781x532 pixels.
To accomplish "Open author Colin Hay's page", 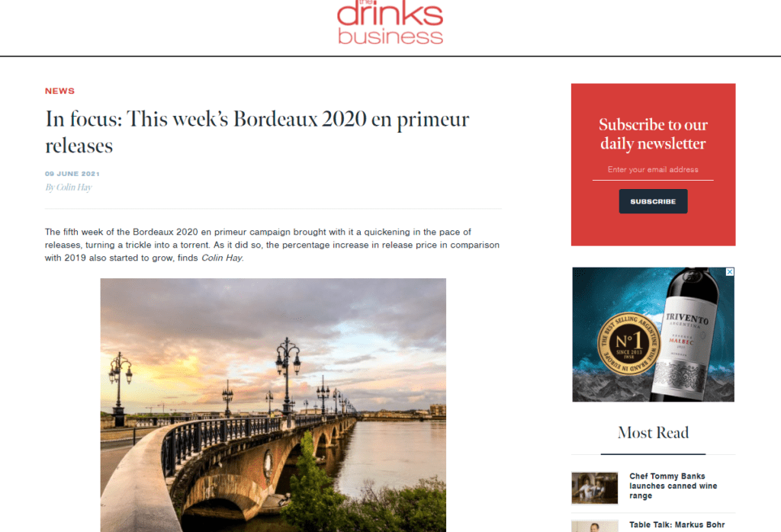I will point(69,187).
